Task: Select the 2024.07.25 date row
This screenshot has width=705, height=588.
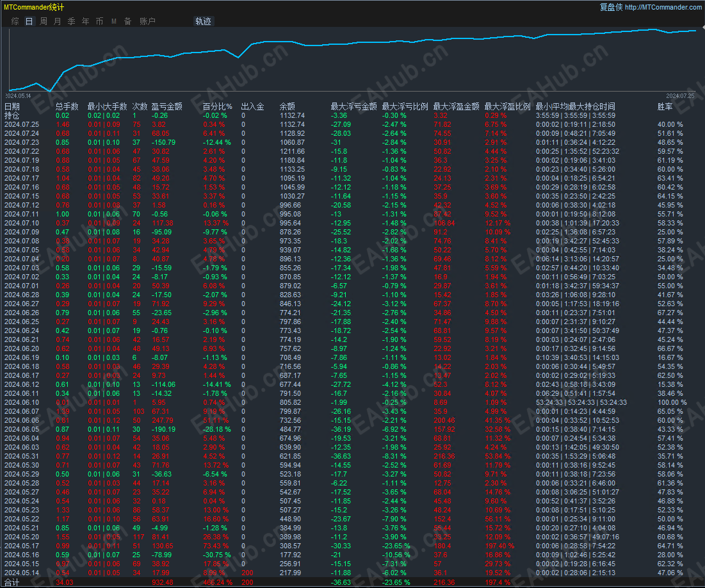Action: [22, 125]
